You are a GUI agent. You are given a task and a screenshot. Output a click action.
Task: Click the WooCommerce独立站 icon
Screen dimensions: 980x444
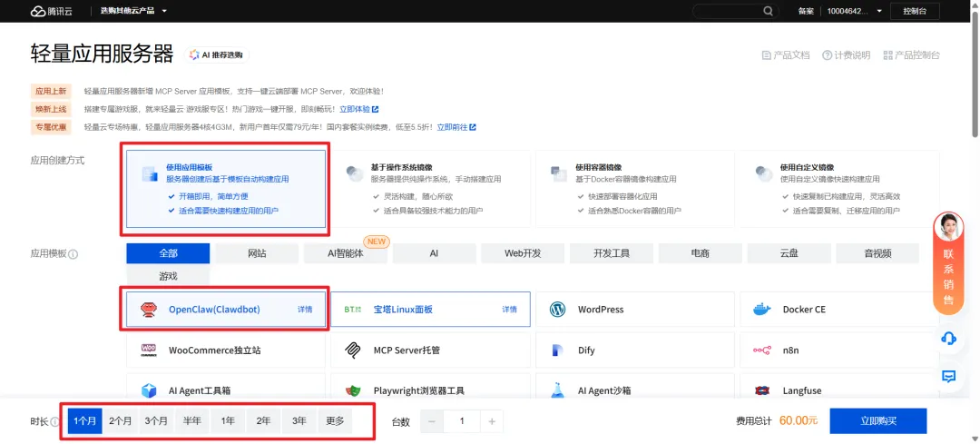pyautogui.click(x=148, y=350)
